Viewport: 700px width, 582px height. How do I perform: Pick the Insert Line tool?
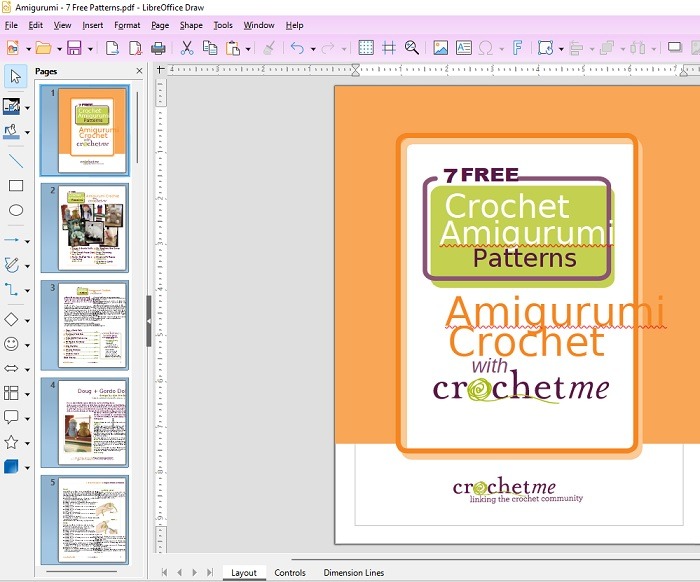(16, 160)
